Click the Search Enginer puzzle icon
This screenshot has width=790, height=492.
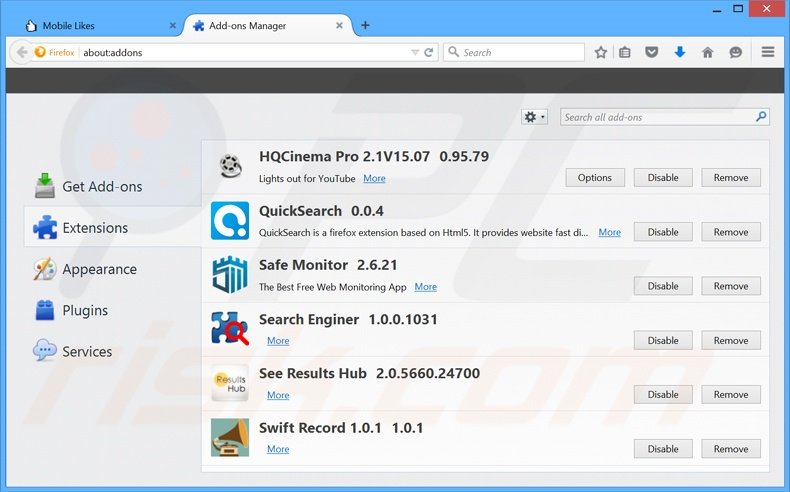tap(230, 328)
